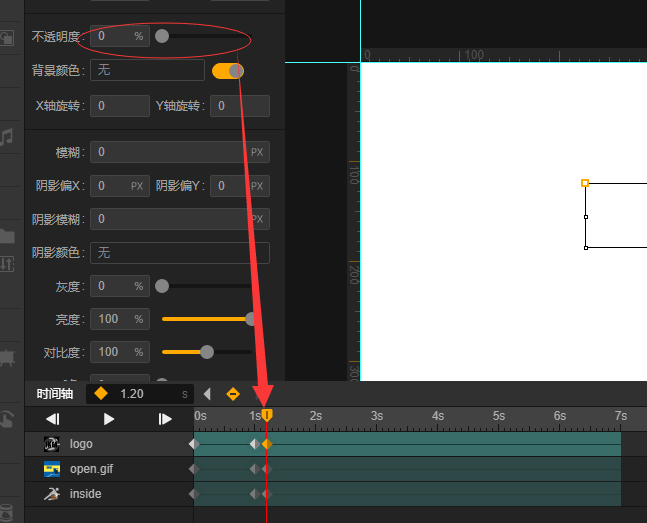Click the shadow offset X (阴影偏X) field
The image size is (647, 523).
(x=120, y=186)
